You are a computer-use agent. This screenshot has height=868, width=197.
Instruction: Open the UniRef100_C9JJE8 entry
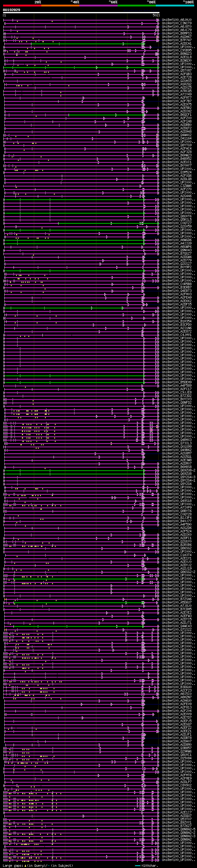click(x=177, y=392)
